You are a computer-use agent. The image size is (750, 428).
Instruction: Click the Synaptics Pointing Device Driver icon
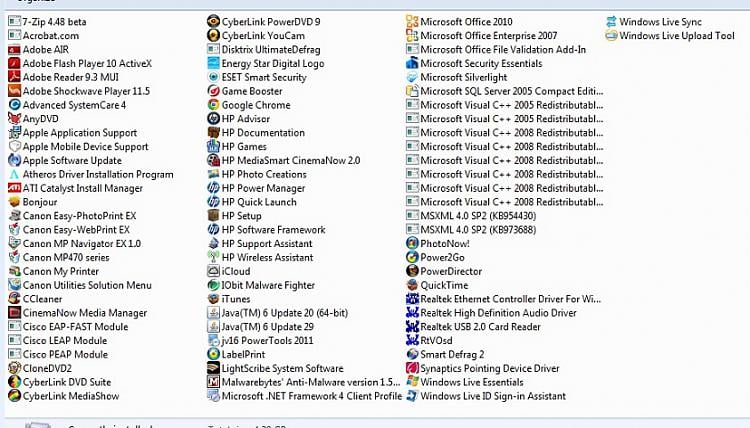coord(412,368)
